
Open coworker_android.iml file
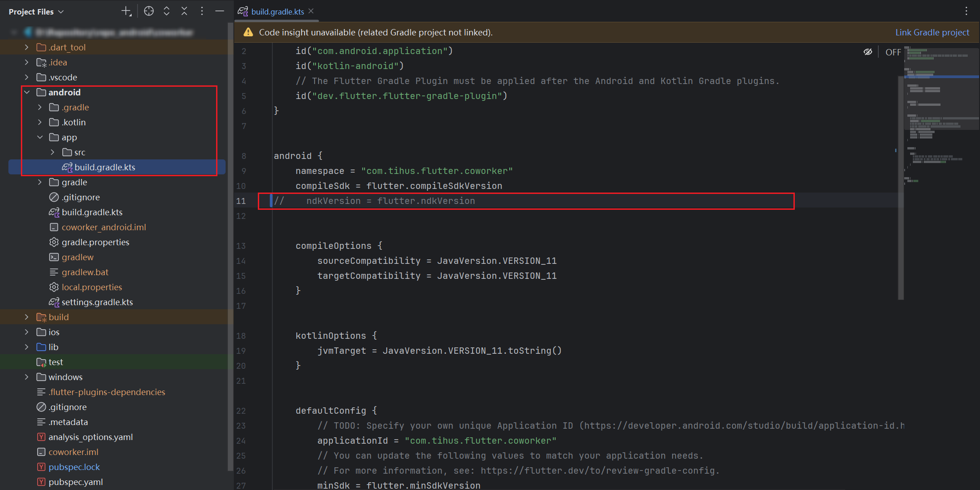pos(103,227)
